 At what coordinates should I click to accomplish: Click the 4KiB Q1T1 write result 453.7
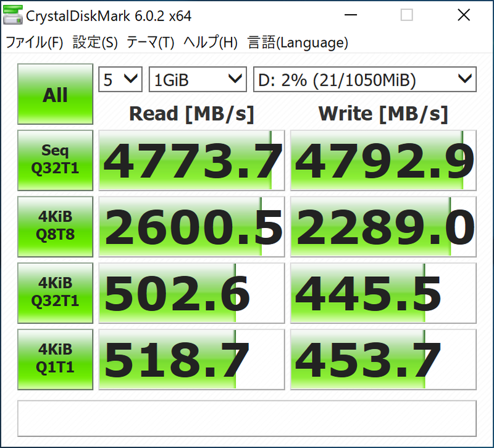(383, 360)
